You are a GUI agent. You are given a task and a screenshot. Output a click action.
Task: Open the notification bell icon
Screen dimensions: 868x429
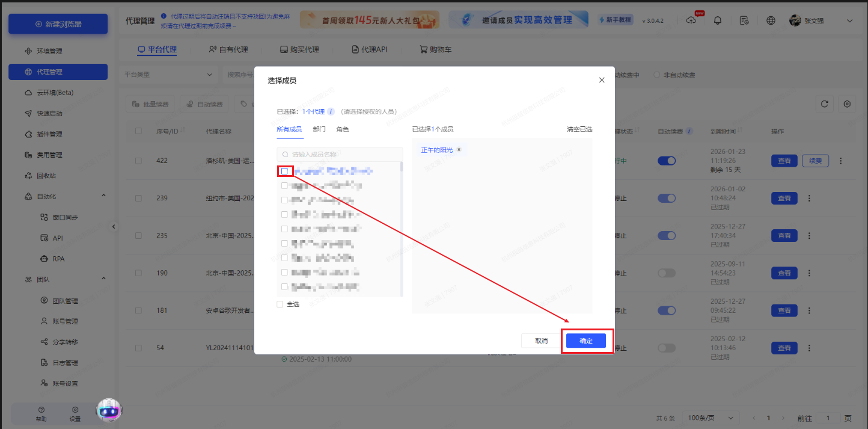pos(718,20)
